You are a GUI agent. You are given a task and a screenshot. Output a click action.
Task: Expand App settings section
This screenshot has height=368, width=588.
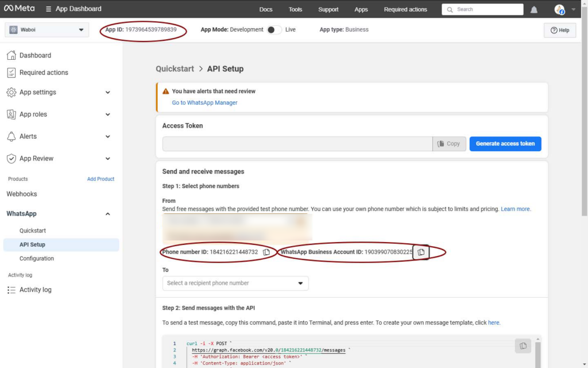pyautogui.click(x=107, y=93)
